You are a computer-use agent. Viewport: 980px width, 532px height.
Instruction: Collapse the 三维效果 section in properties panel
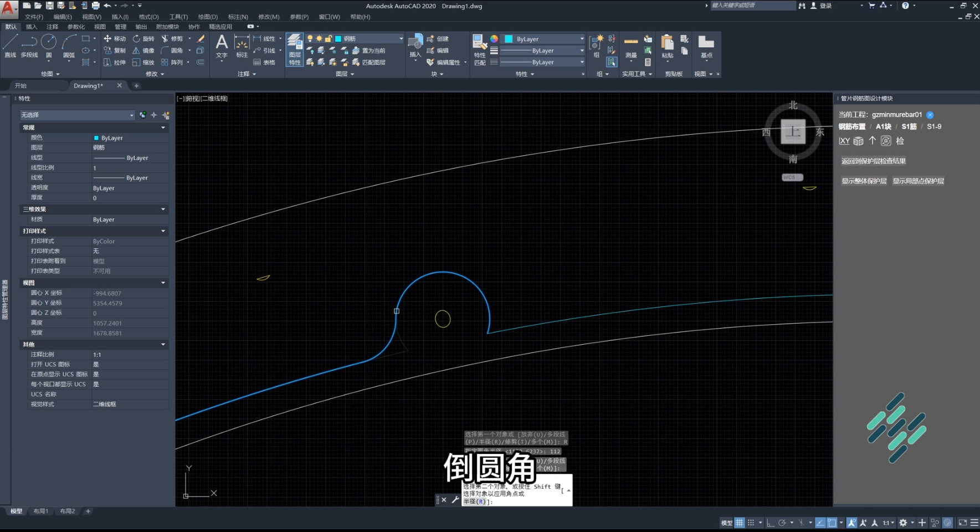(x=163, y=209)
